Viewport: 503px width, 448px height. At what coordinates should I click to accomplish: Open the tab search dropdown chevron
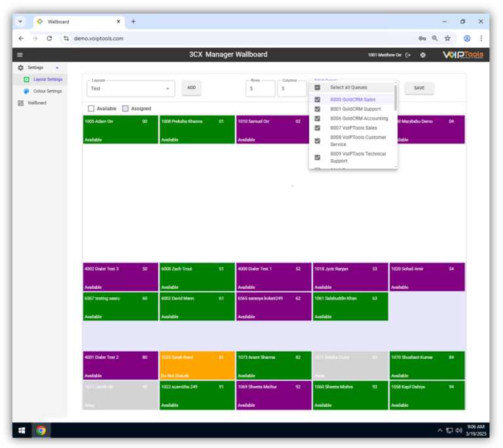click(x=20, y=22)
